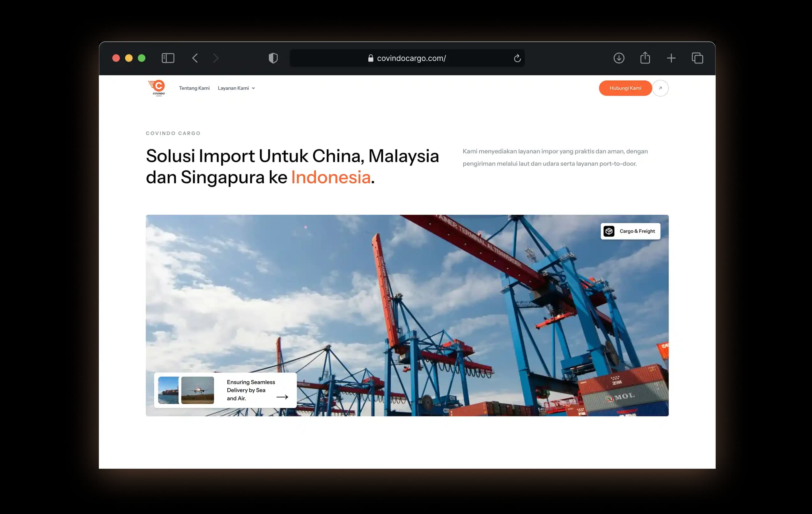
Task: Click the COVINDO CARGO eyebrow text
Action: pyautogui.click(x=173, y=134)
